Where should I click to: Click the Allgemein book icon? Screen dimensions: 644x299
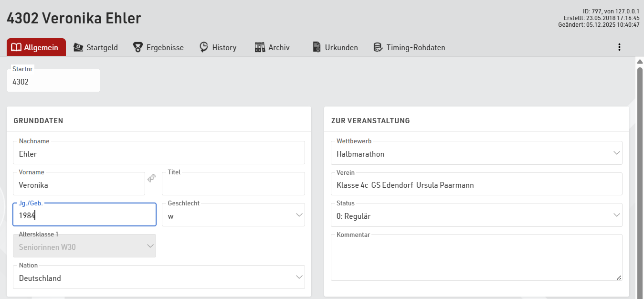click(16, 47)
